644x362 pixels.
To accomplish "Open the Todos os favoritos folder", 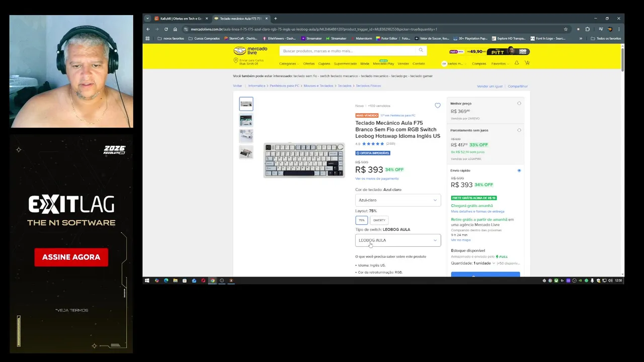I will (x=606, y=38).
